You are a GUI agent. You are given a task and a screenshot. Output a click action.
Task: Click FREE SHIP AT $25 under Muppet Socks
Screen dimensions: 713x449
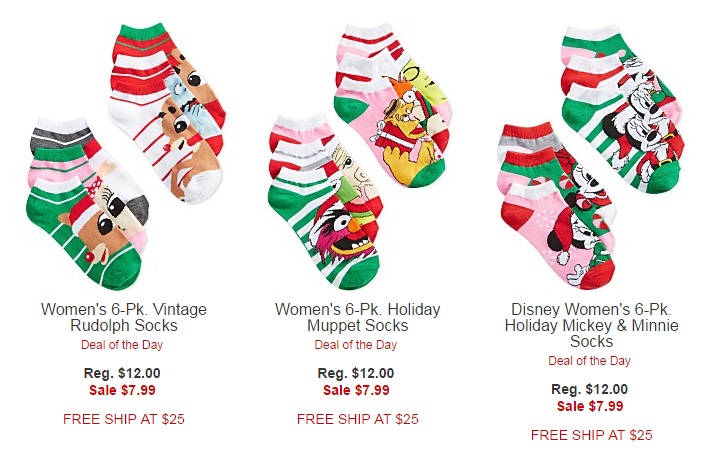[357, 419]
